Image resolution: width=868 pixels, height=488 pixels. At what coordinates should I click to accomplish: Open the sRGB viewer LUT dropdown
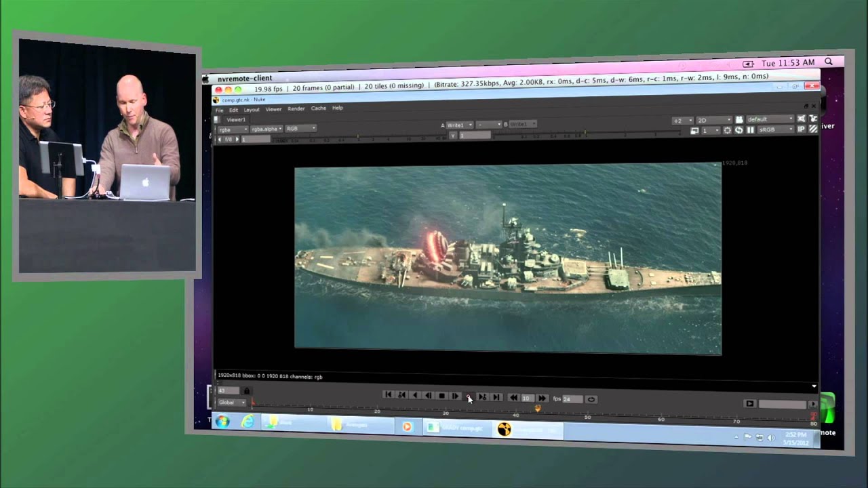[775, 129]
